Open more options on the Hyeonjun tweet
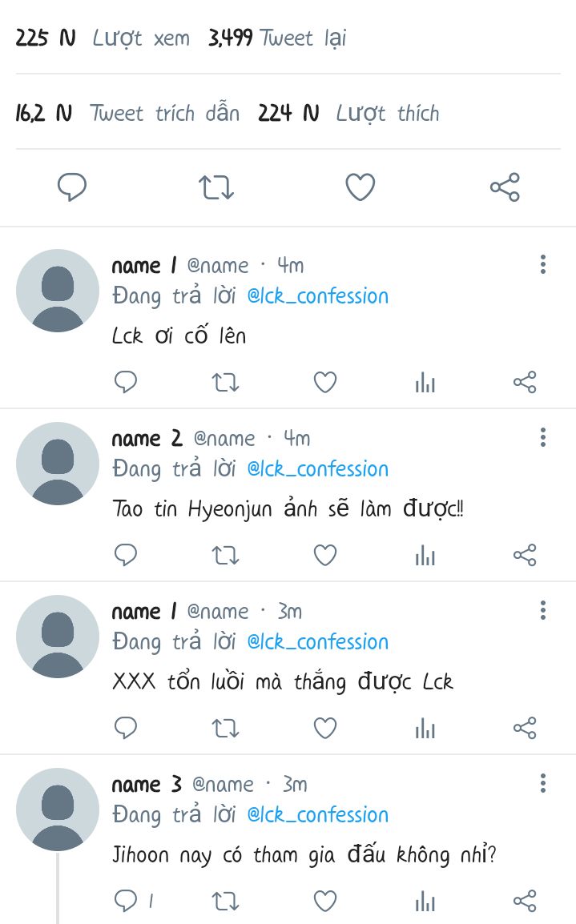The image size is (576, 924). (543, 437)
